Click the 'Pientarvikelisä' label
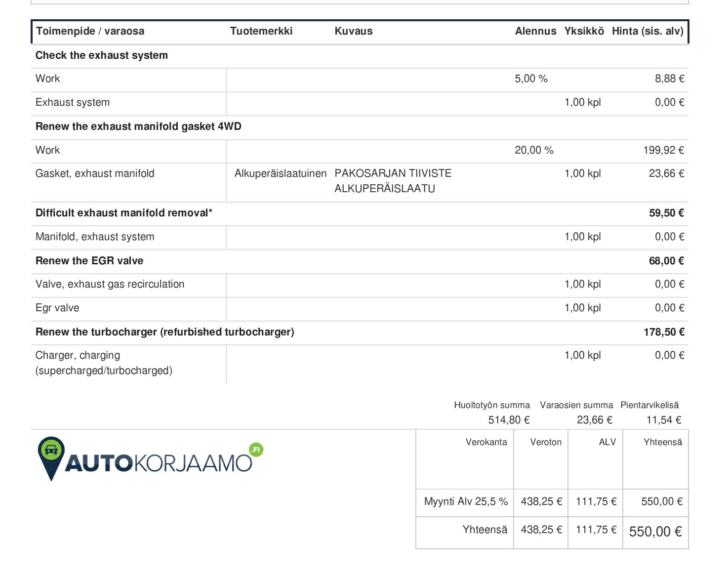Image resolution: width=728 pixels, height=579 pixels. 649,405
